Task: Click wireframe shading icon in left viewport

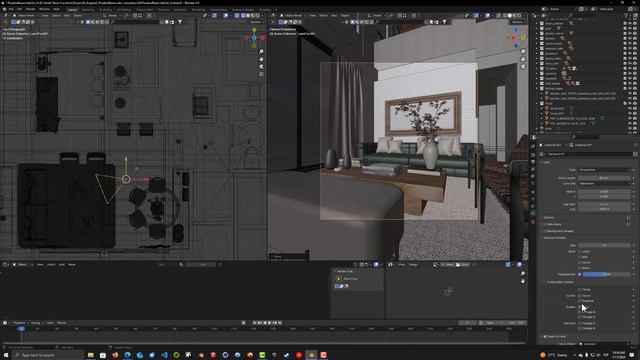Action: (243, 16)
